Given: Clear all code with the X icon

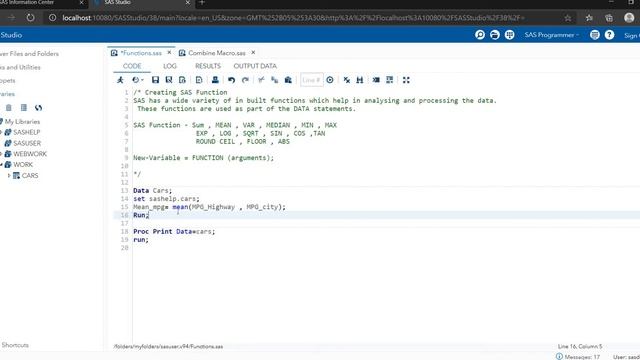Looking at the screenshot, I should tap(347, 80).
